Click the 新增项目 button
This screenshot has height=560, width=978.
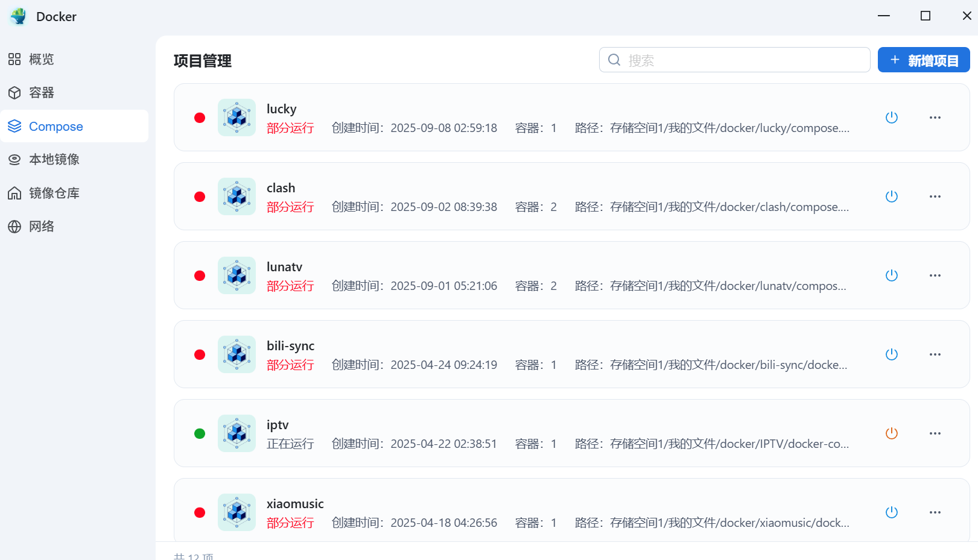pyautogui.click(x=924, y=60)
